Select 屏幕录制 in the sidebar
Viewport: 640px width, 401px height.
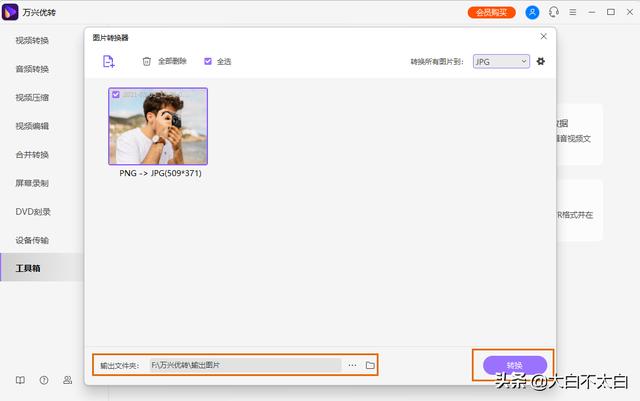(32, 184)
